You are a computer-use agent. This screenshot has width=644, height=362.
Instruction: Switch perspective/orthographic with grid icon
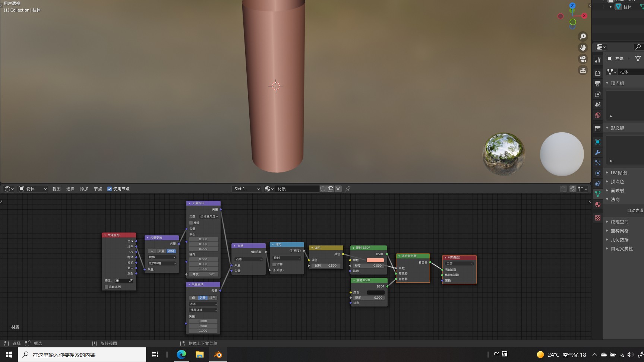(583, 70)
